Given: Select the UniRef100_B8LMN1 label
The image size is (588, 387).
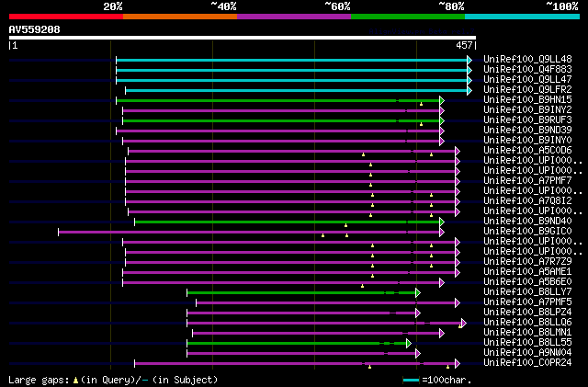Looking at the screenshot, I should click(527, 333).
